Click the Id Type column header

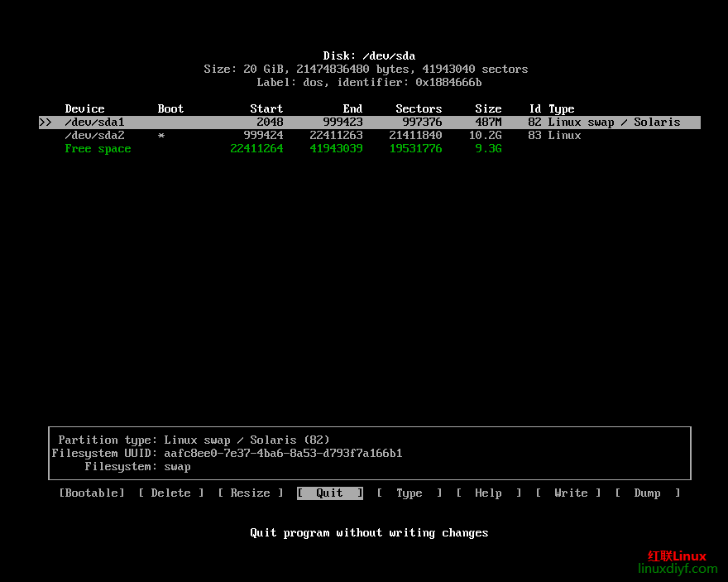(551, 108)
